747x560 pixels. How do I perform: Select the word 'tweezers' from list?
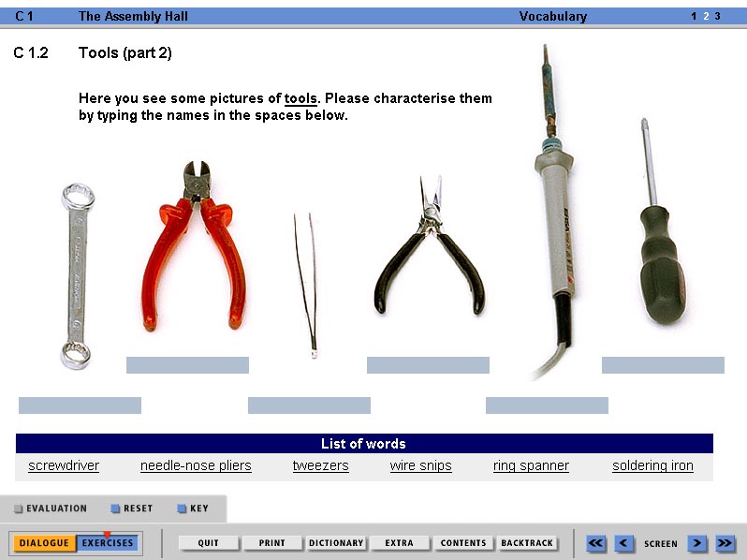321,465
